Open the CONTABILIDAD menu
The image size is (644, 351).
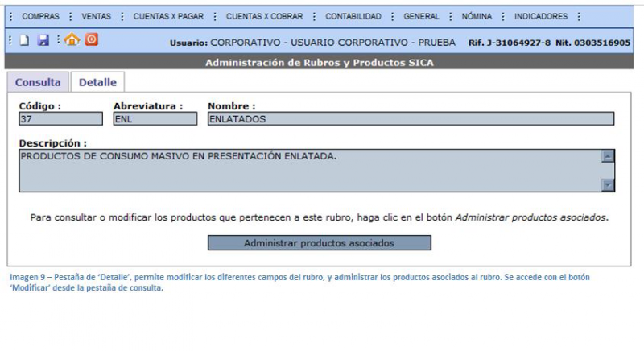point(353,16)
